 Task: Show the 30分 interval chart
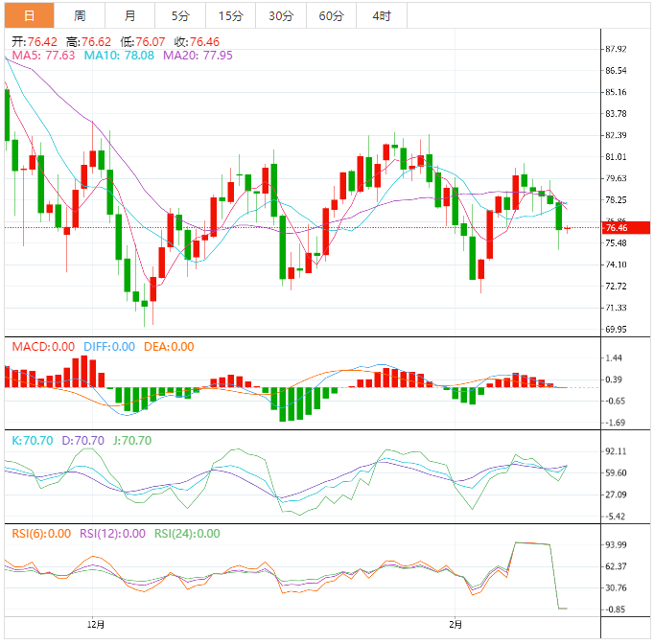[x=281, y=16]
